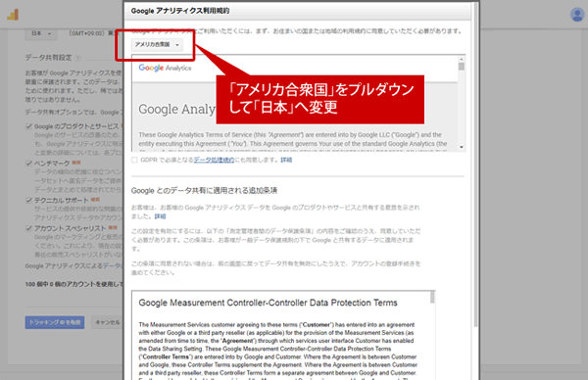Screen dimensions: 588x380
Task: Open the 日本 country dropdown in background
Action: point(41,33)
